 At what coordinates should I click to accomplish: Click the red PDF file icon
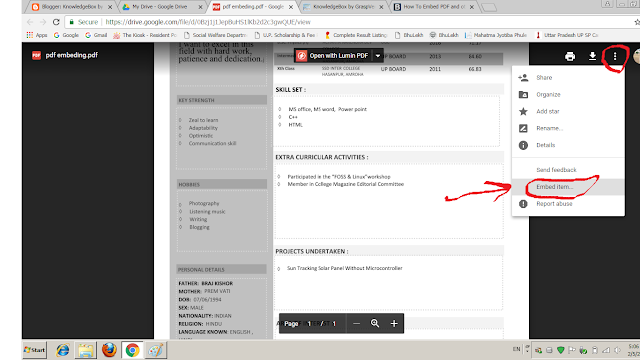[36, 55]
